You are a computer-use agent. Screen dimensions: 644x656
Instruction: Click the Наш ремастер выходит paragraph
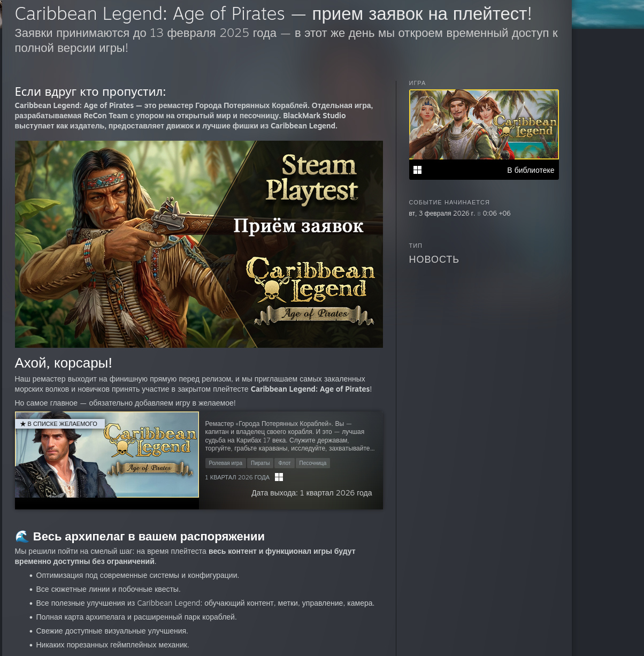pos(193,384)
